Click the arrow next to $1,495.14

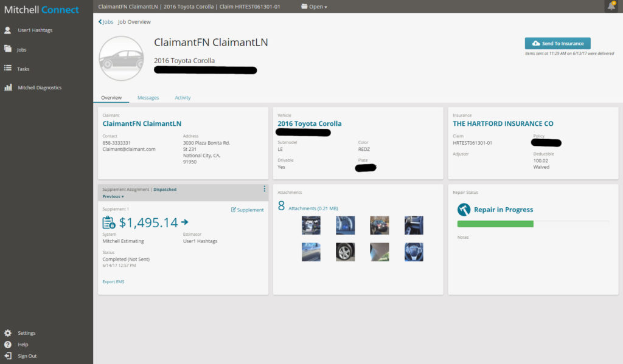pos(185,222)
